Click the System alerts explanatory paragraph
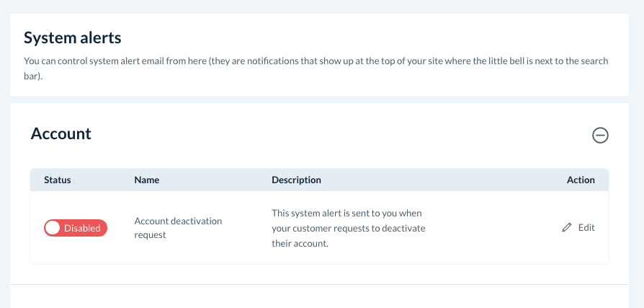The height and width of the screenshot is (308, 644). (x=316, y=61)
